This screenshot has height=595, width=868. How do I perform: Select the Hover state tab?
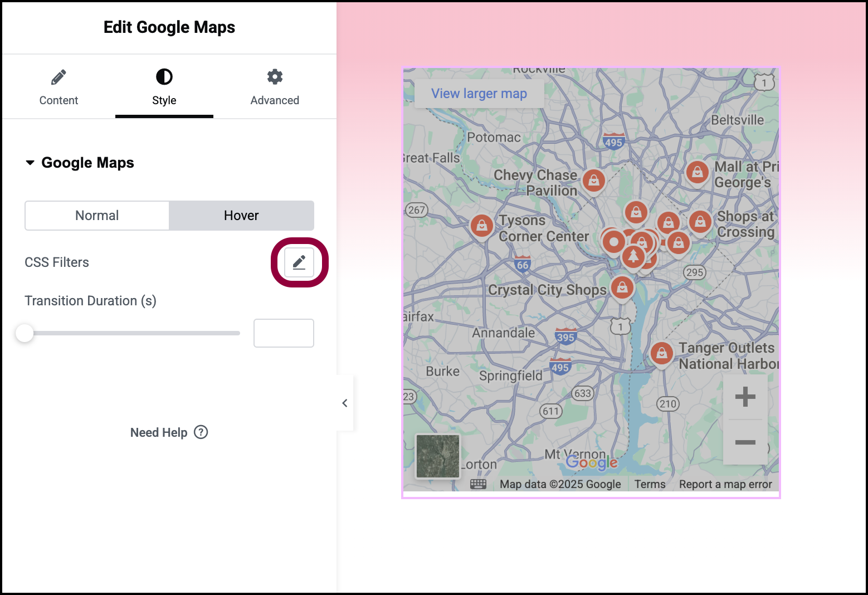[x=241, y=216]
